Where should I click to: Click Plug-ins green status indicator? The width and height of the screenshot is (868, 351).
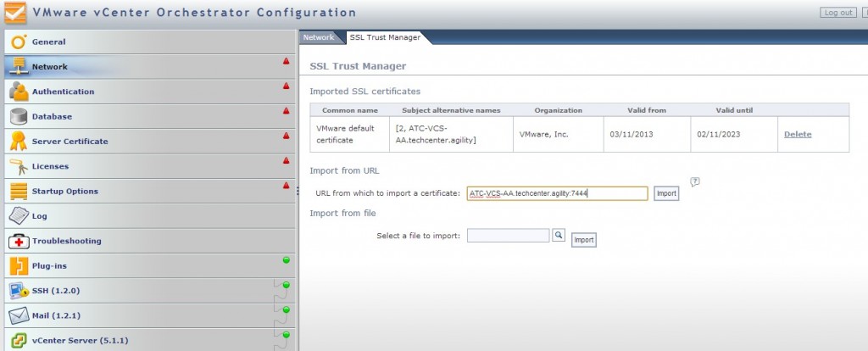[x=287, y=259]
